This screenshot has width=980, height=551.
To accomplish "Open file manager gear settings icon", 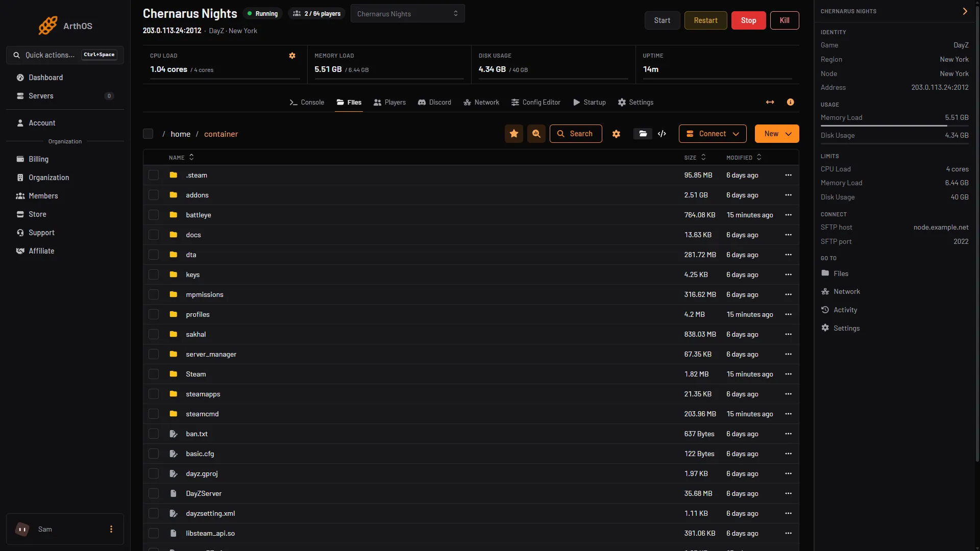I will coord(617,134).
